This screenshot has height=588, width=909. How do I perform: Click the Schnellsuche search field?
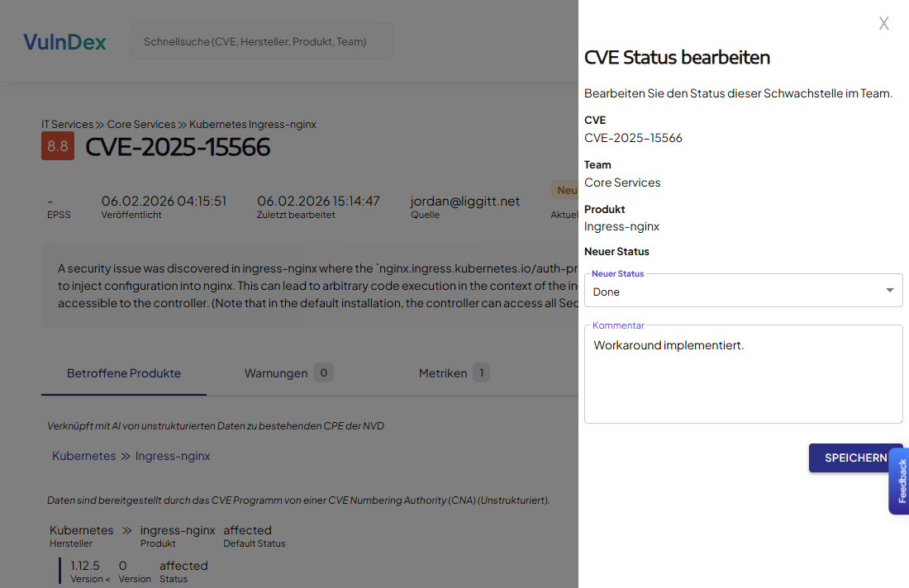[x=261, y=40]
